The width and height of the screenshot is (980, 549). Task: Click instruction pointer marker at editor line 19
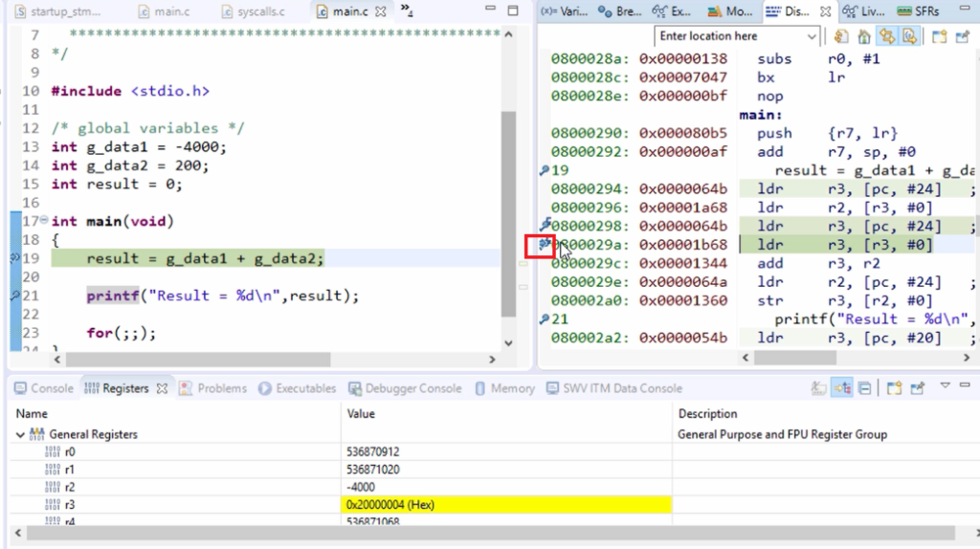(x=15, y=258)
